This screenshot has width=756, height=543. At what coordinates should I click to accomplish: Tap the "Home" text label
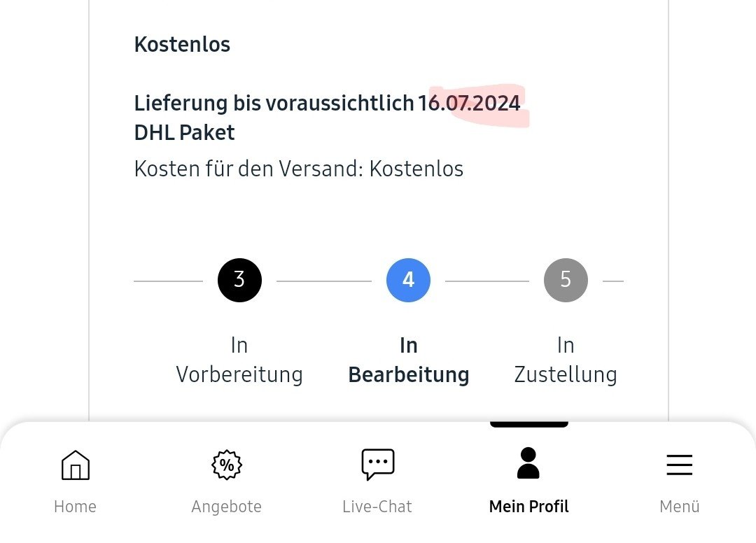pyautogui.click(x=75, y=507)
